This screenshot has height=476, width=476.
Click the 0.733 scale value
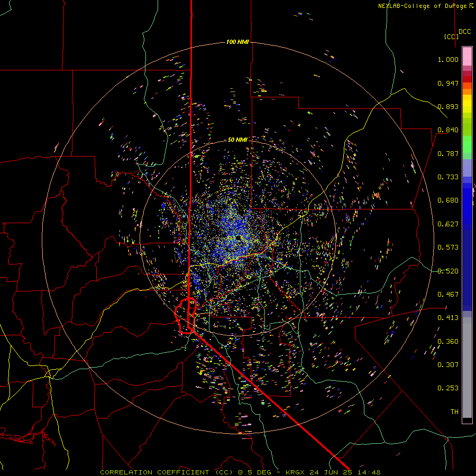pyautogui.click(x=448, y=177)
